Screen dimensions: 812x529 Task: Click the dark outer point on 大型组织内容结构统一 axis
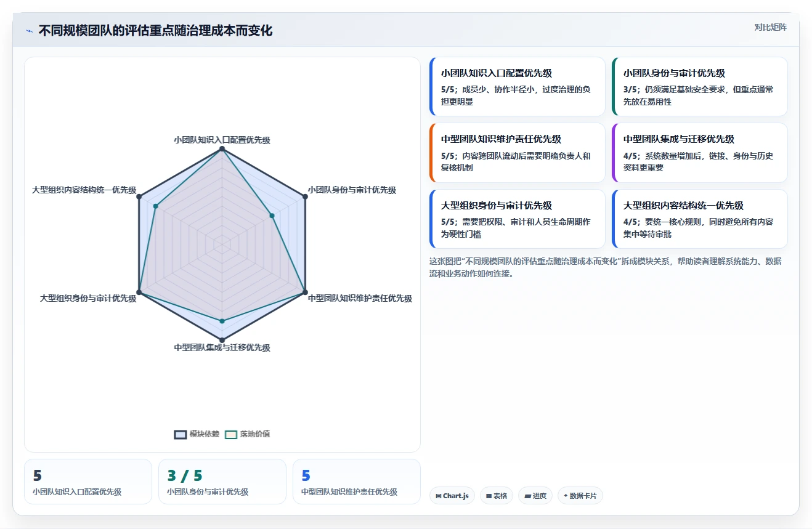(x=139, y=196)
